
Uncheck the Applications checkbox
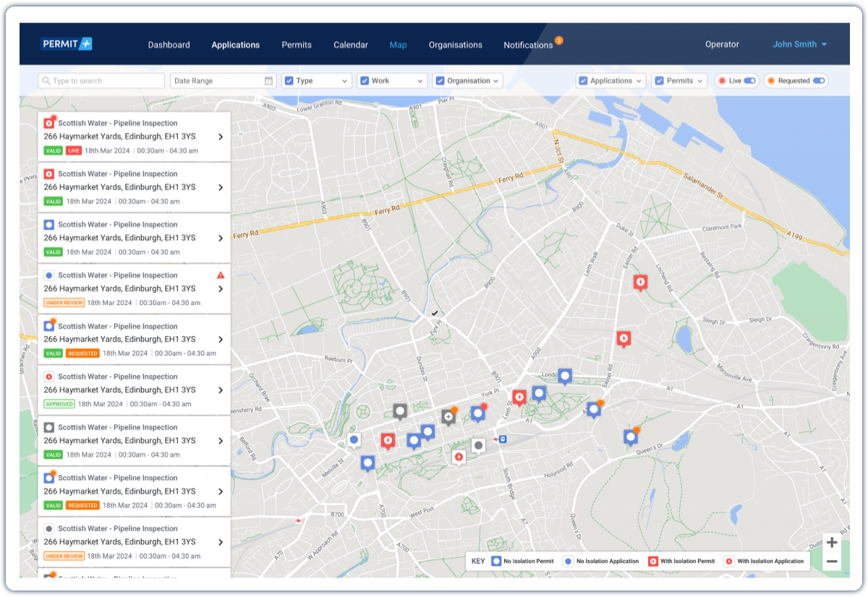pyautogui.click(x=583, y=81)
